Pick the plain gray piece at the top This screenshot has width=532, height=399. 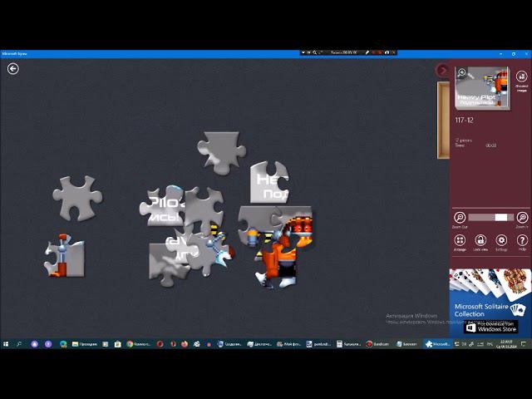tap(222, 152)
